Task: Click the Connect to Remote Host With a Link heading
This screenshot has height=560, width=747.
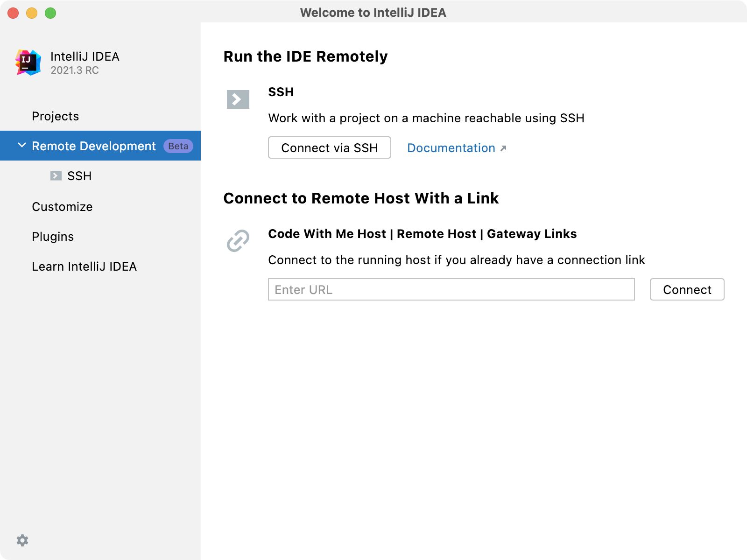Action: (361, 198)
